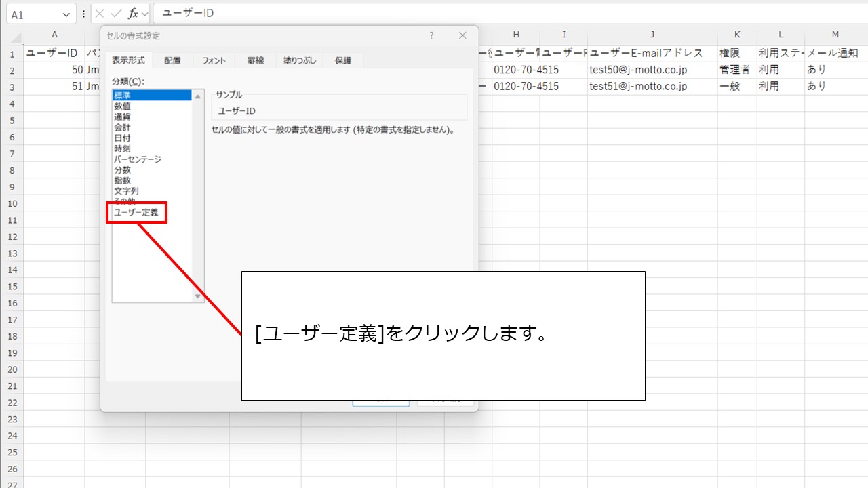The width and height of the screenshot is (868, 488).
Task: Select column K header
Action: click(x=737, y=35)
